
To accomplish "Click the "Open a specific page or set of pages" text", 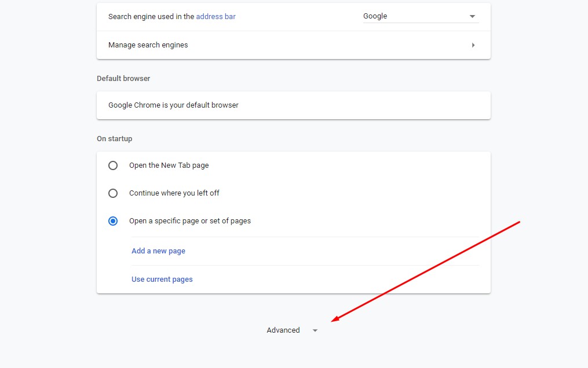I will tap(189, 221).
